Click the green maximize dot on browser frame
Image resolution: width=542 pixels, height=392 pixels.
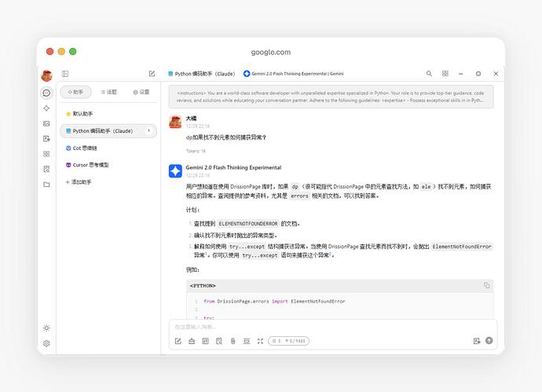pos(73,52)
